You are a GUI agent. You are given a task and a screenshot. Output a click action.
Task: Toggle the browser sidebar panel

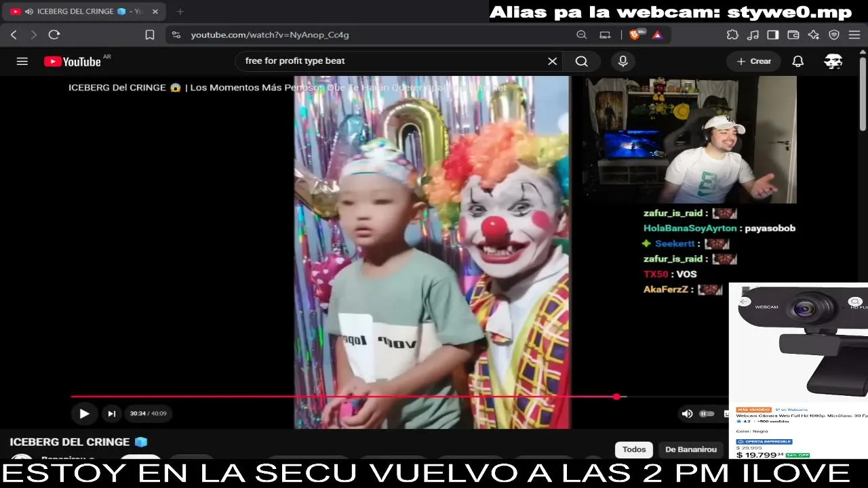click(x=773, y=35)
